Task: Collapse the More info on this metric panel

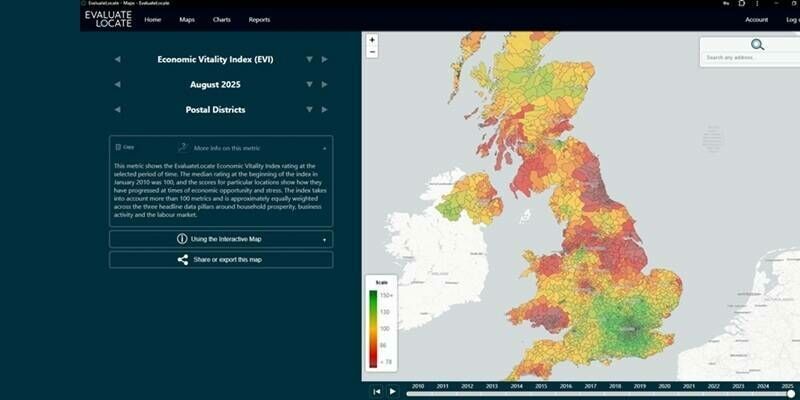Action: point(324,148)
